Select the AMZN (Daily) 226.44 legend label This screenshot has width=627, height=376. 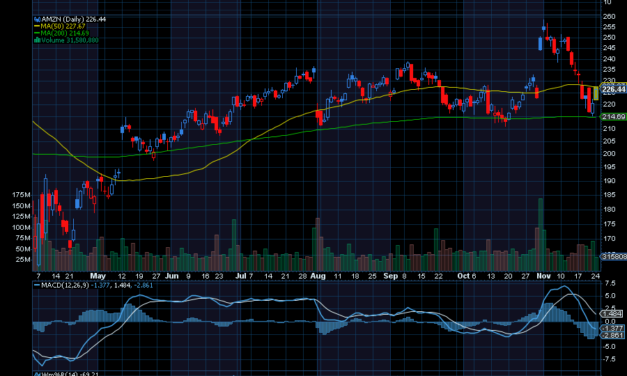[x=74, y=19]
